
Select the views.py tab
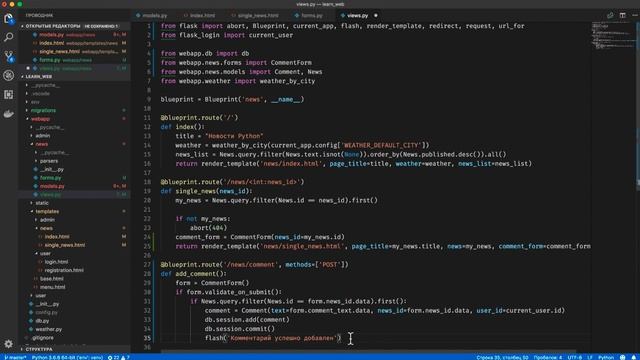(x=358, y=16)
